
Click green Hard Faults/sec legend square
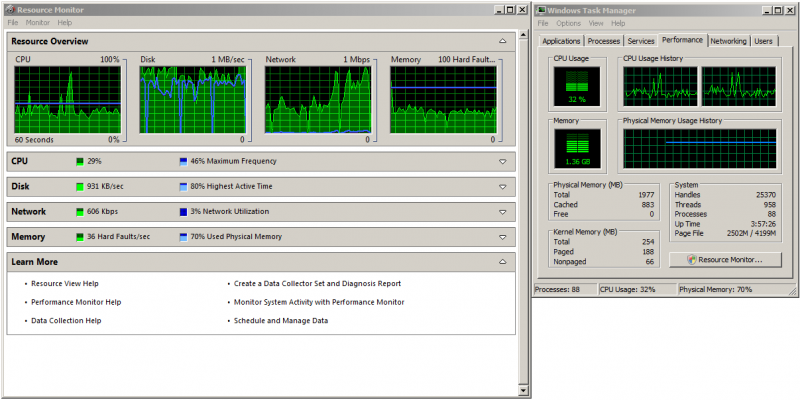coord(80,237)
